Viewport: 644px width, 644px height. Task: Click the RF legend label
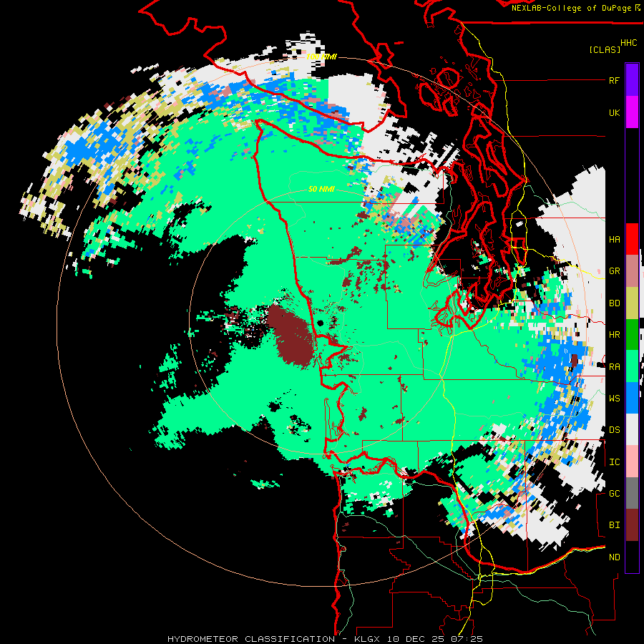(x=614, y=80)
